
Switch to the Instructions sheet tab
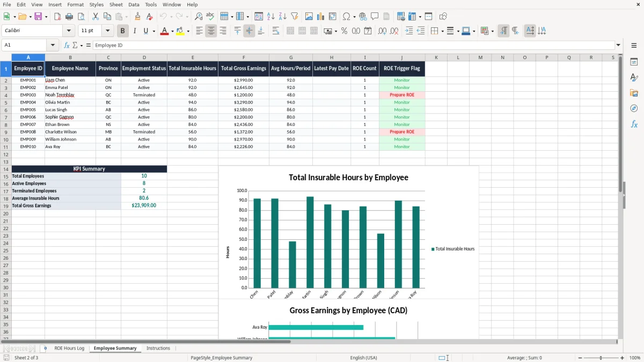pyautogui.click(x=158, y=348)
